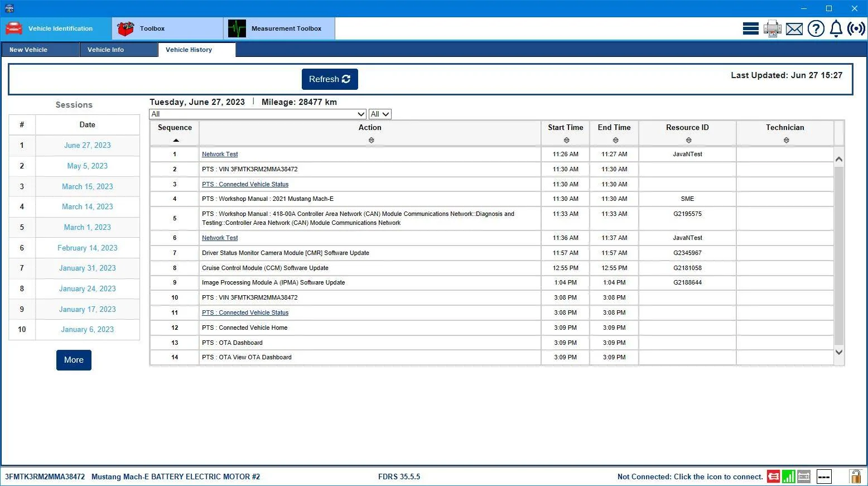The width and height of the screenshot is (868, 486).
Task: Select the January 31, 2023 session
Action: [x=88, y=268]
